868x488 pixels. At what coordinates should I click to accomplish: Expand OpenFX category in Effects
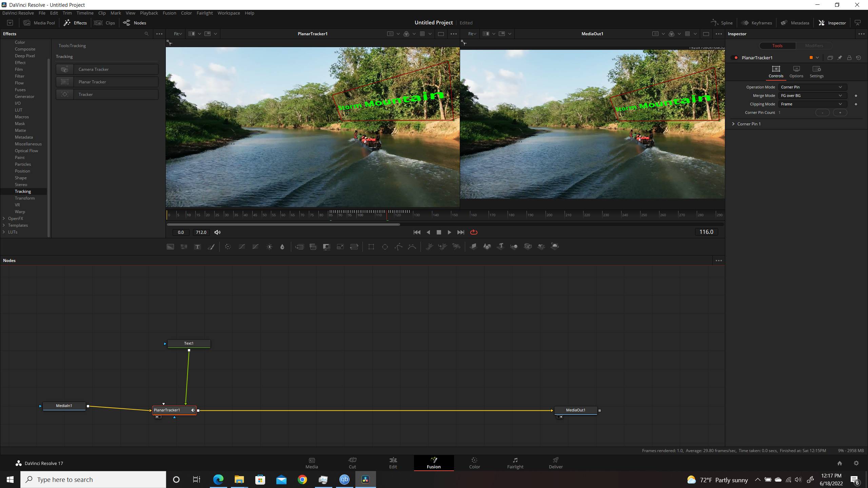[x=4, y=219]
